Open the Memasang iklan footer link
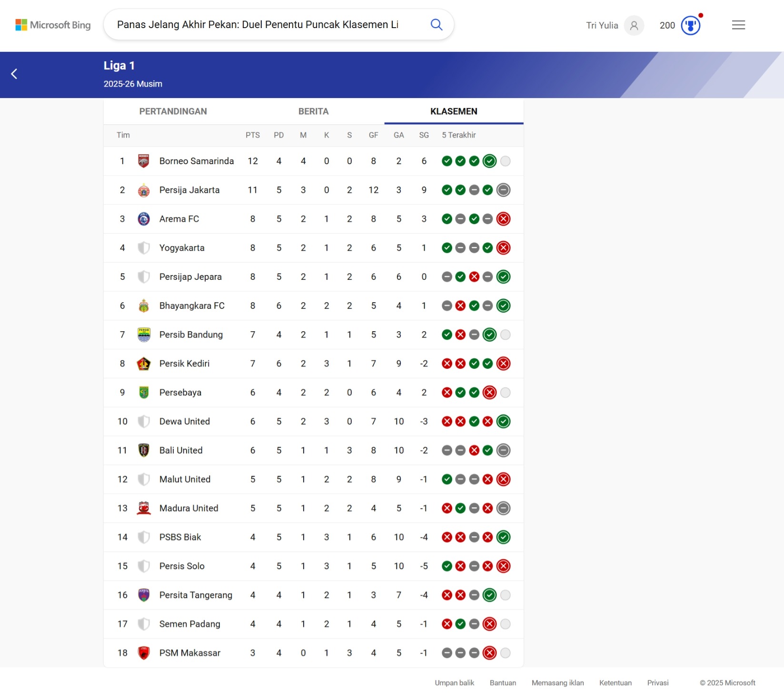 [557, 683]
